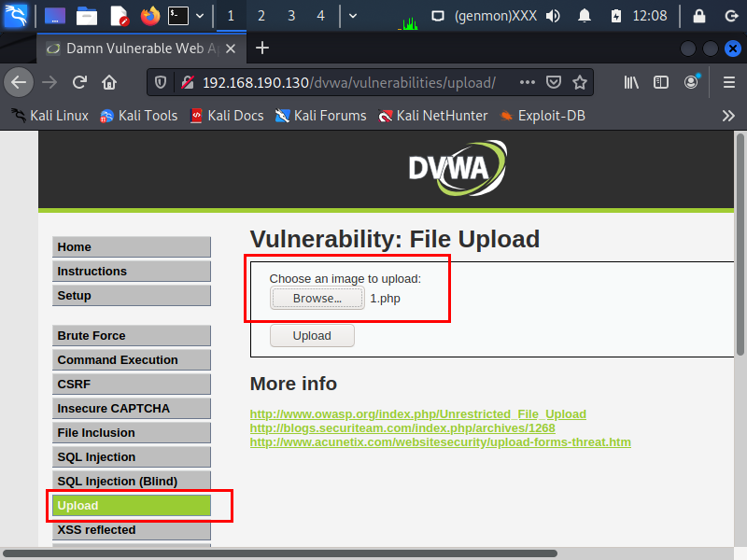
Task: Open the text editor panel launcher
Action: click(x=119, y=16)
